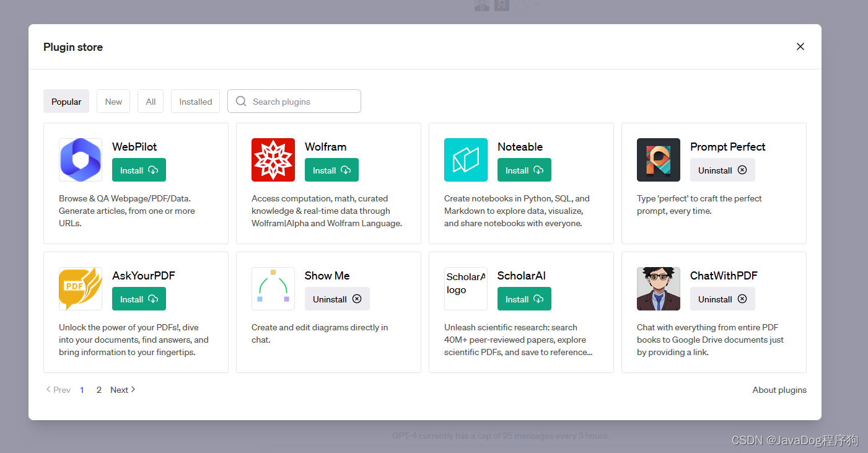Click the Prompt Perfect title text
Image resolution: width=868 pixels, height=453 pixels.
(x=727, y=147)
